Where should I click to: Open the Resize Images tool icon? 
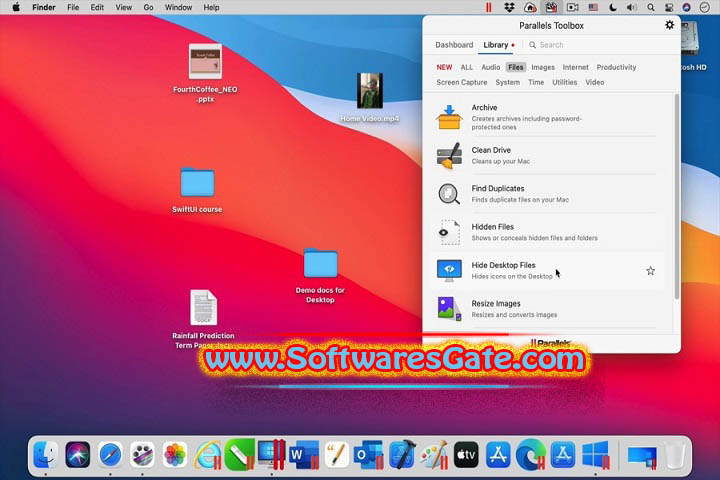[449, 309]
